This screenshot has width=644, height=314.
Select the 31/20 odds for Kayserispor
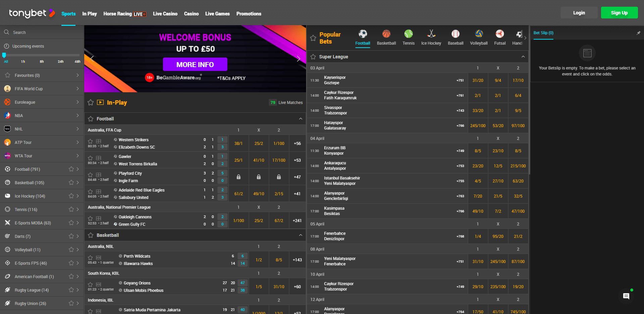[478, 80]
